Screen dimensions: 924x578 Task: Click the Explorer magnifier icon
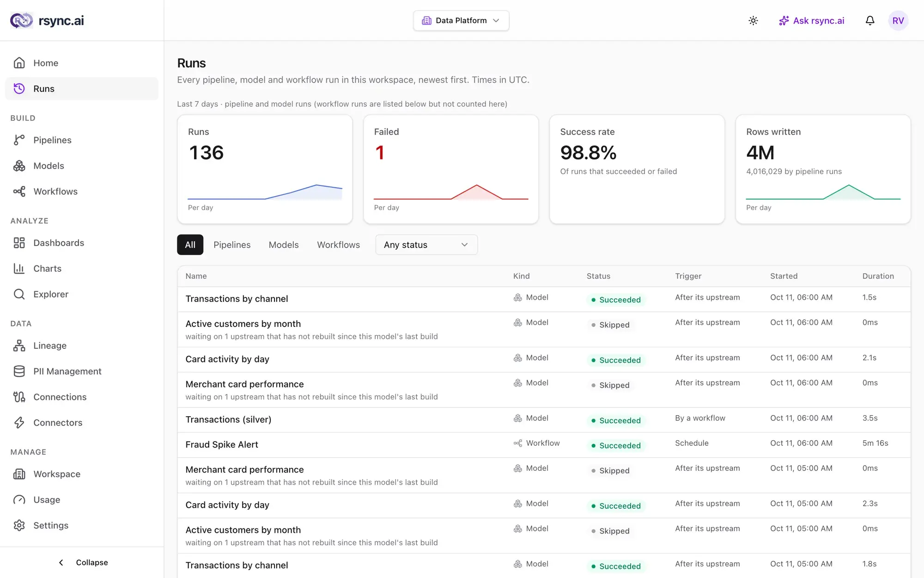[x=19, y=294]
